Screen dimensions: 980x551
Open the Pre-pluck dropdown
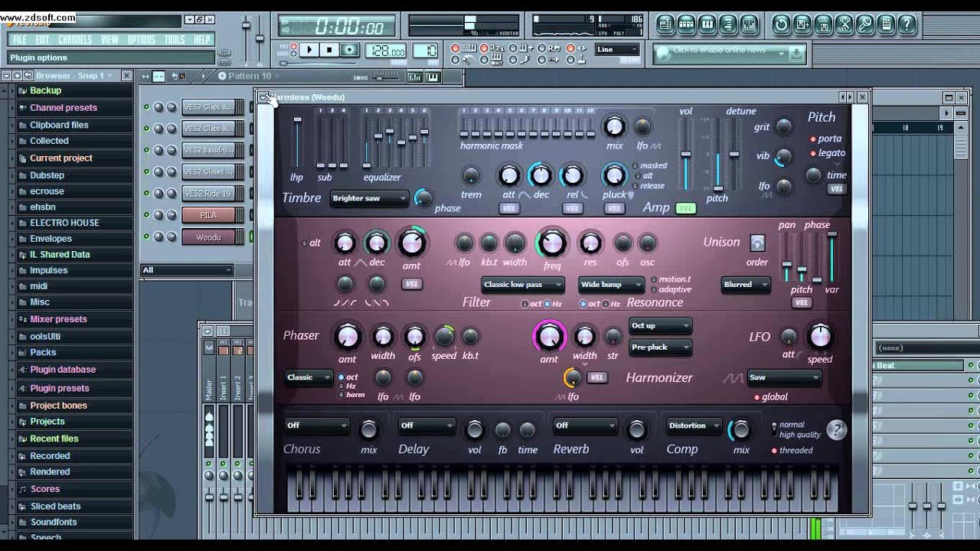pyautogui.click(x=661, y=347)
